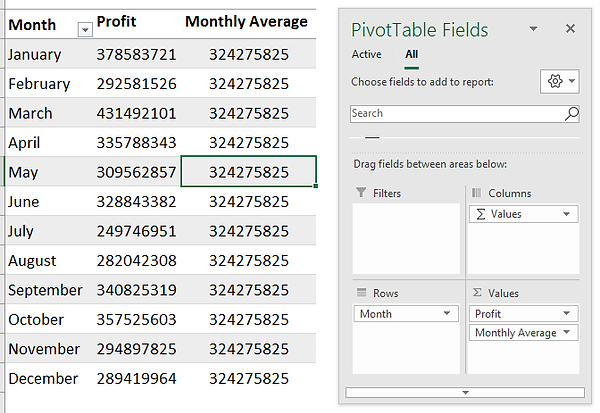The image size is (600, 413).
Task: Click the Rows area icon
Action: click(361, 293)
